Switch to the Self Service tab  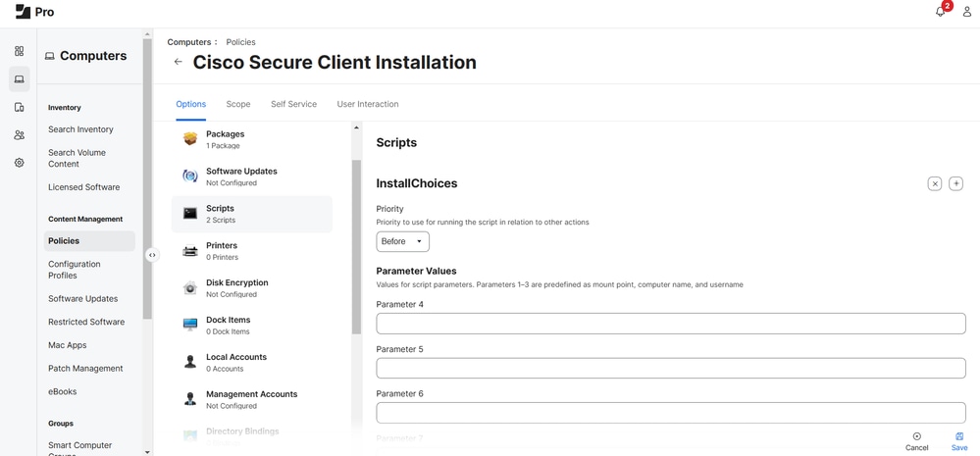point(293,104)
